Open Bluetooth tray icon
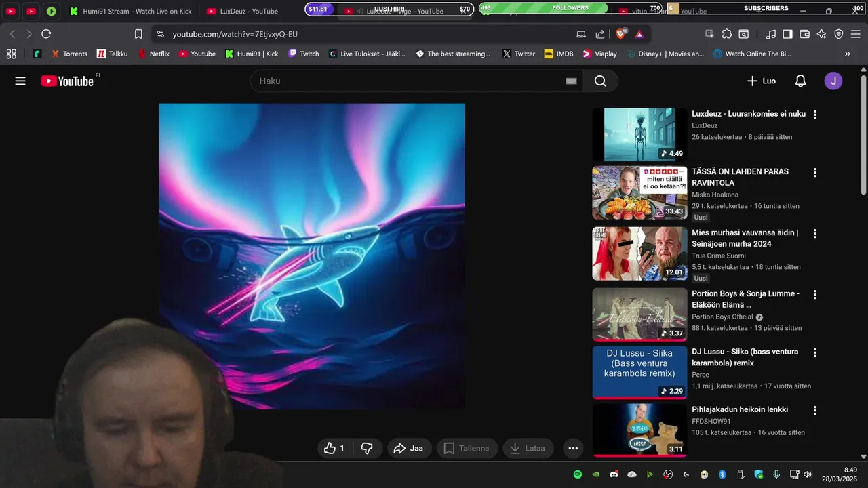The width and height of the screenshot is (868, 488). [x=722, y=474]
